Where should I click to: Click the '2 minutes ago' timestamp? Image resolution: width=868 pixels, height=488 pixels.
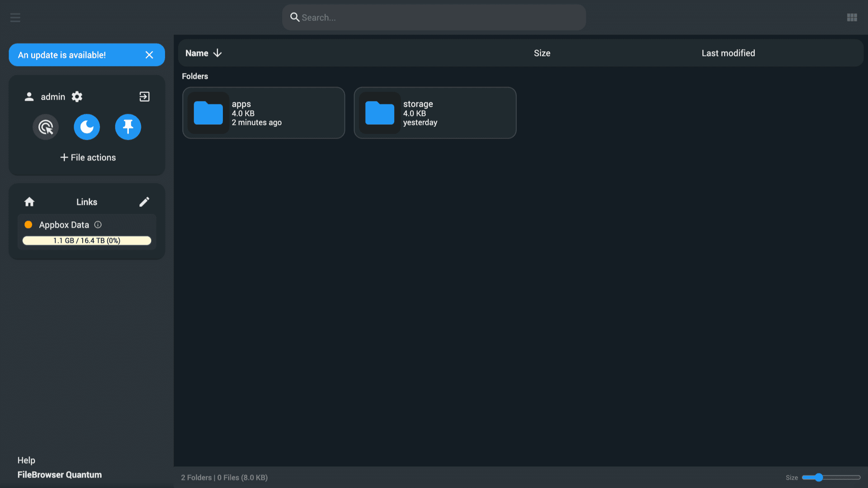257,122
